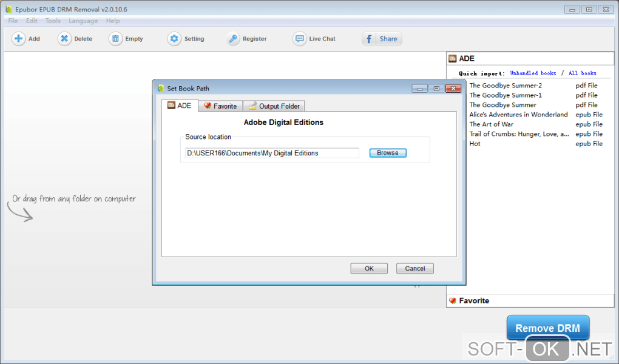Close the Set Book Path dialog
619x364 pixels.
(453, 89)
